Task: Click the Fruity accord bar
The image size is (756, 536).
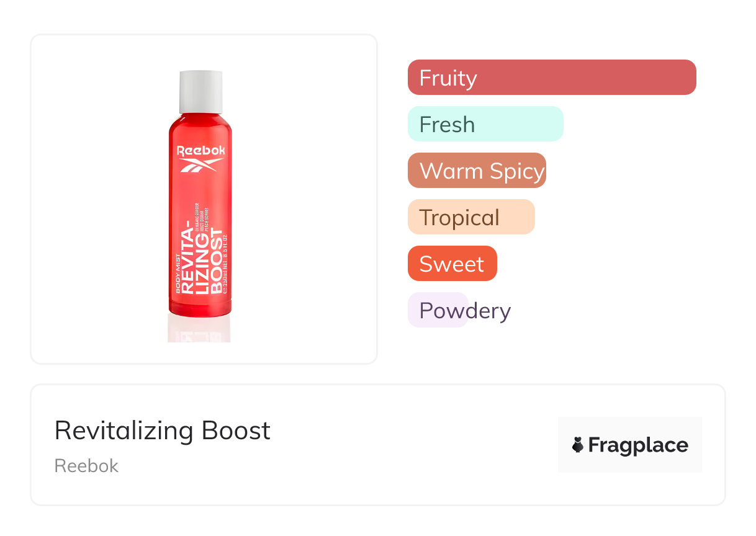Action: pyautogui.click(x=551, y=78)
